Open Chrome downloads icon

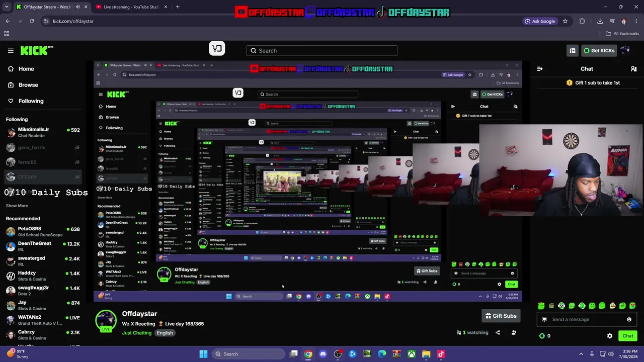pyautogui.click(x=600, y=21)
